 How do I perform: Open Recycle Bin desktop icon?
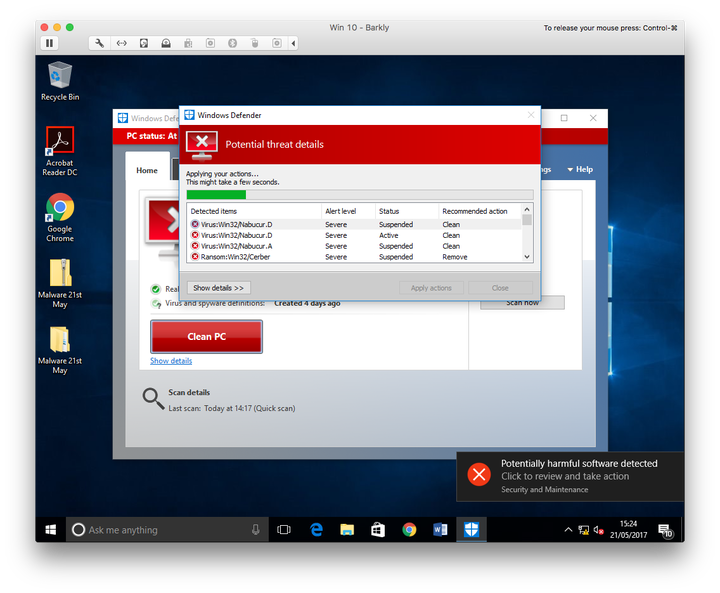pyautogui.click(x=60, y=81)
